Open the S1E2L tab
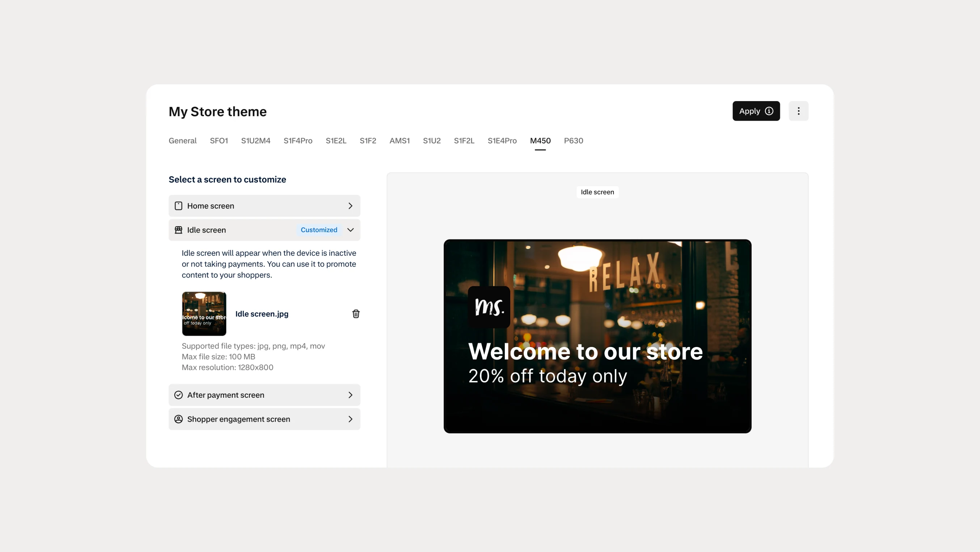The image size is (980, 552). (336, 141)
